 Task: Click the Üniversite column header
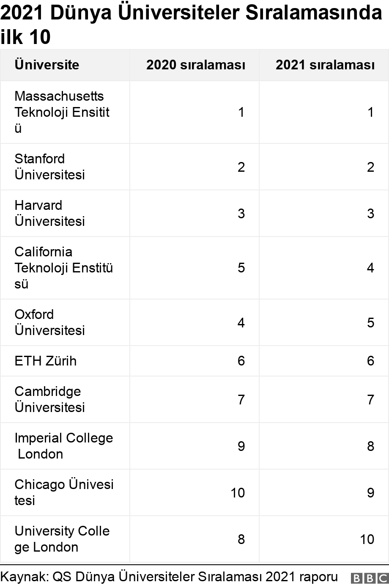pos(47,65)
